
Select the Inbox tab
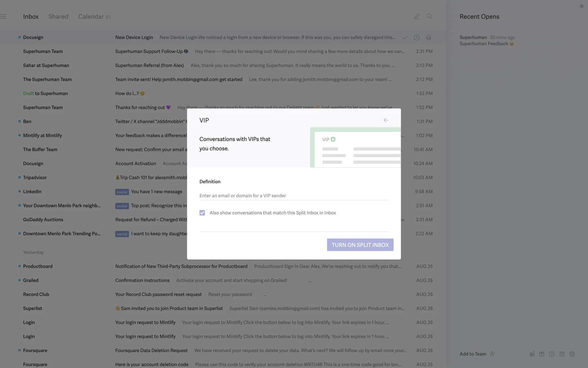(x=31, y=17)
